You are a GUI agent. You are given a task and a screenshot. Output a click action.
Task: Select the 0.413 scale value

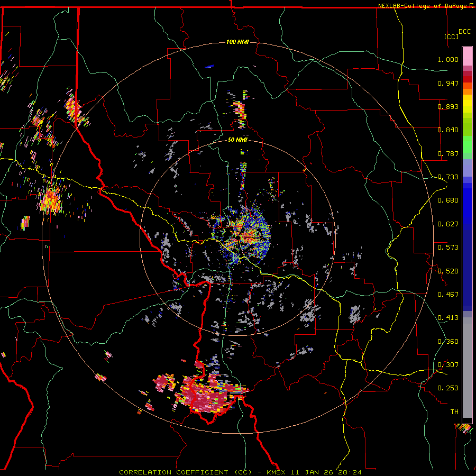[448, 318]
